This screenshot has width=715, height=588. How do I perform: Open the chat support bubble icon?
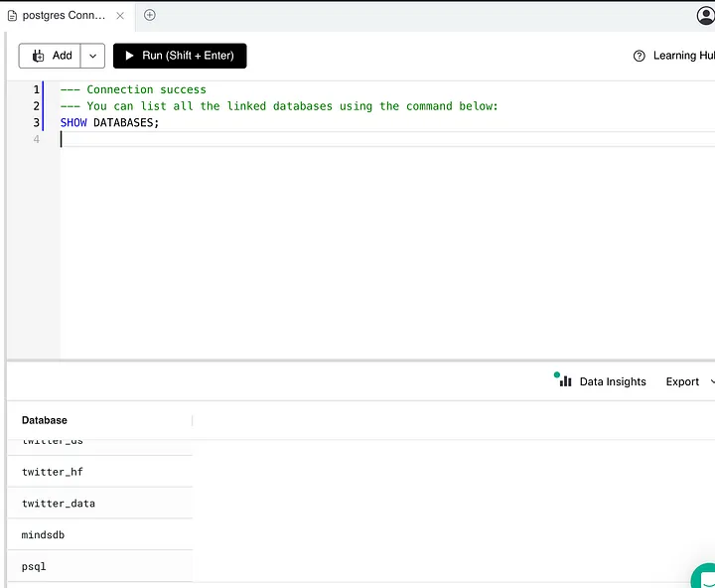click(x=703, y=577)
